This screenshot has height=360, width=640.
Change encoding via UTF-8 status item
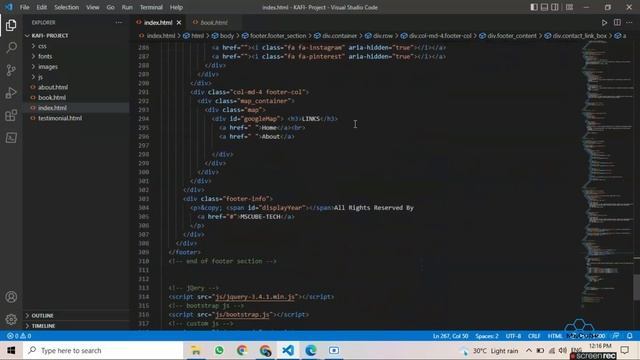point(513,336)
